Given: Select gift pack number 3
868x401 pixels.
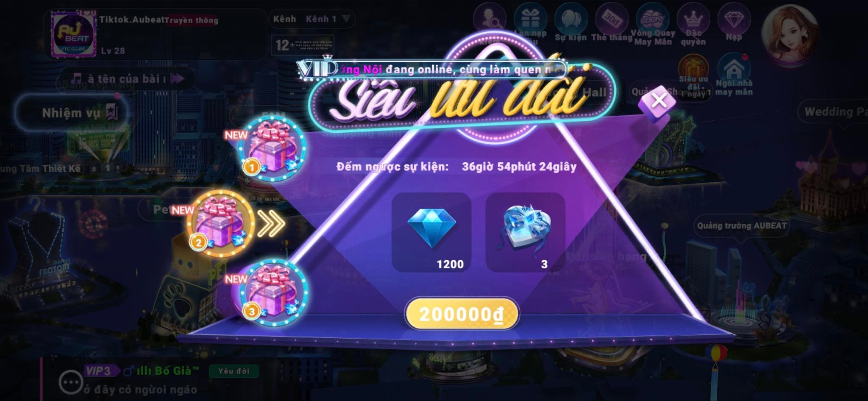Looking at the screenshot, I should tap(273, 292).
